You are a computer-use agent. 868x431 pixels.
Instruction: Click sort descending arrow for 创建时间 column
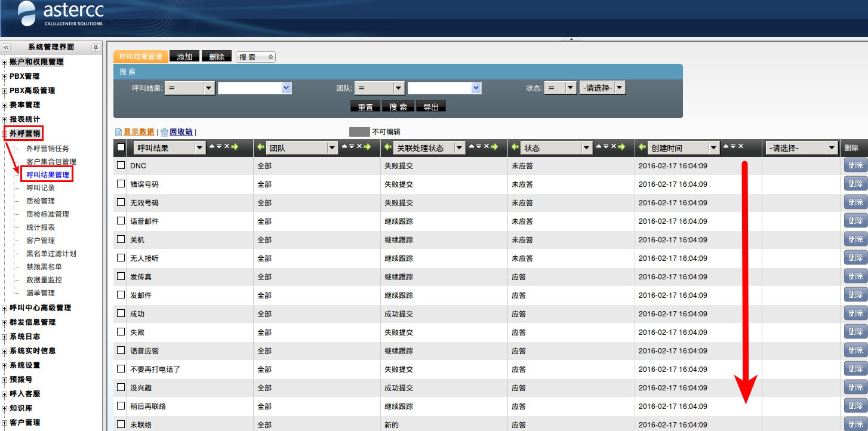734,147
